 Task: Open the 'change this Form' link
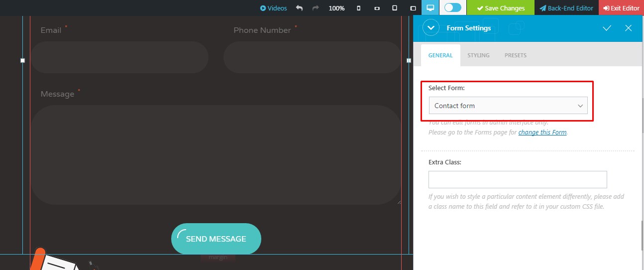(542, 133)
